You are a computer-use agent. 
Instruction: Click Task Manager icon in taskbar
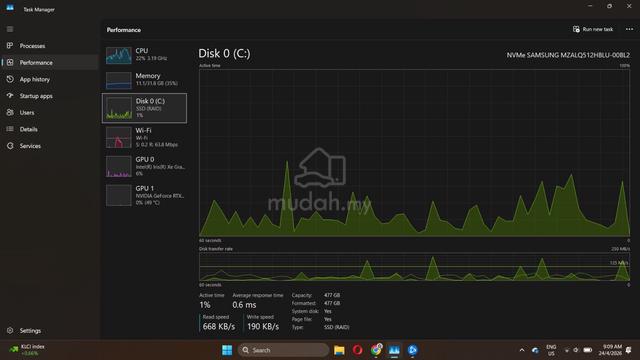[x=394, y=350]
